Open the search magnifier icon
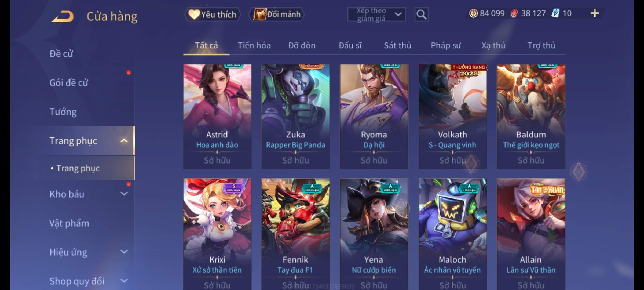 point(421,15)
